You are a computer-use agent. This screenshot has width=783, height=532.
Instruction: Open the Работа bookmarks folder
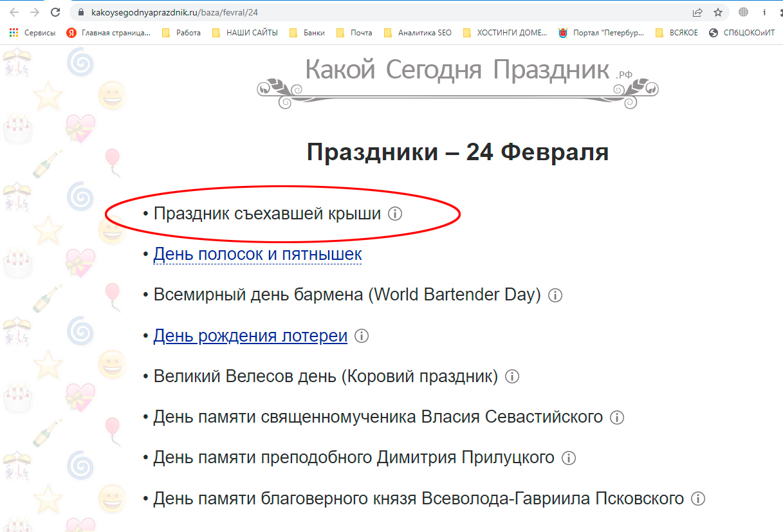point(181,33)
